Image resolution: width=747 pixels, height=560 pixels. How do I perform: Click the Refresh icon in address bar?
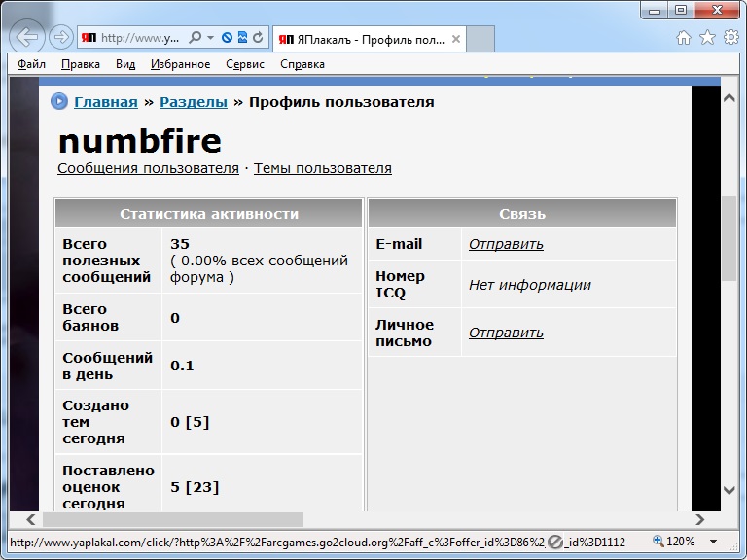pos(258,38)
